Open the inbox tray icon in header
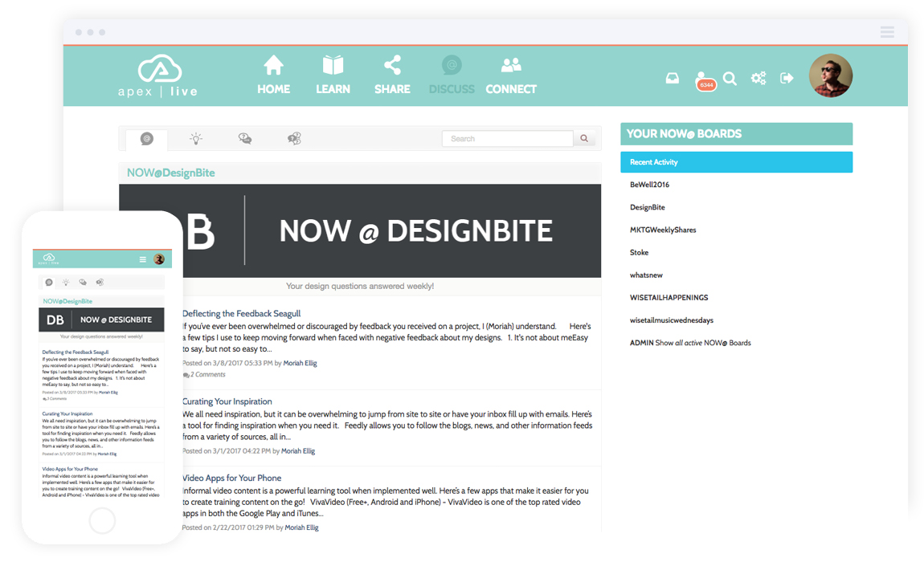The width and height of the screenshot is (924, 562). click(673, 78)
